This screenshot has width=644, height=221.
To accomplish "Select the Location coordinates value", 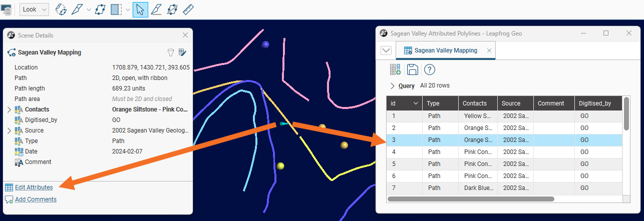I will (x=151, y=67).
